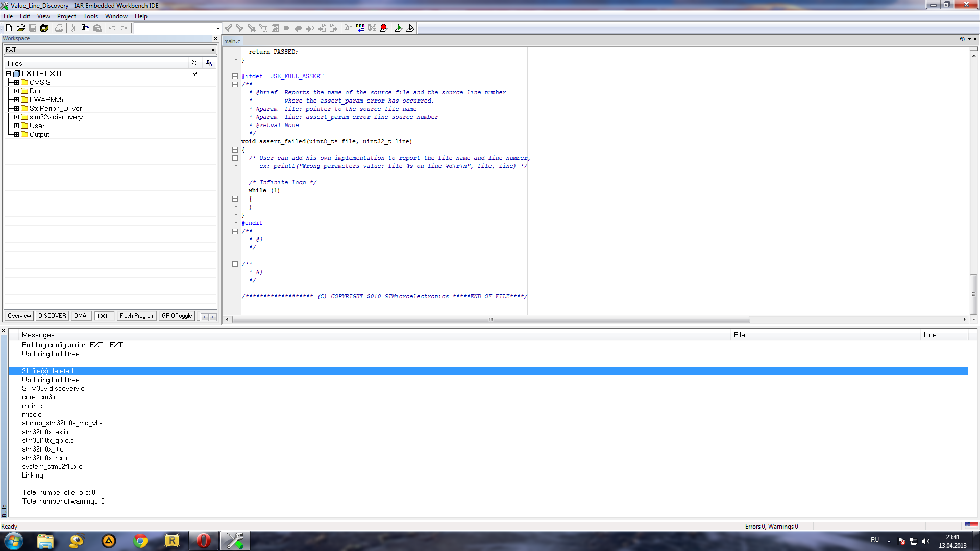The image size is (980, 551).
Task: Open the Project menu
Action: click(66, 16)
